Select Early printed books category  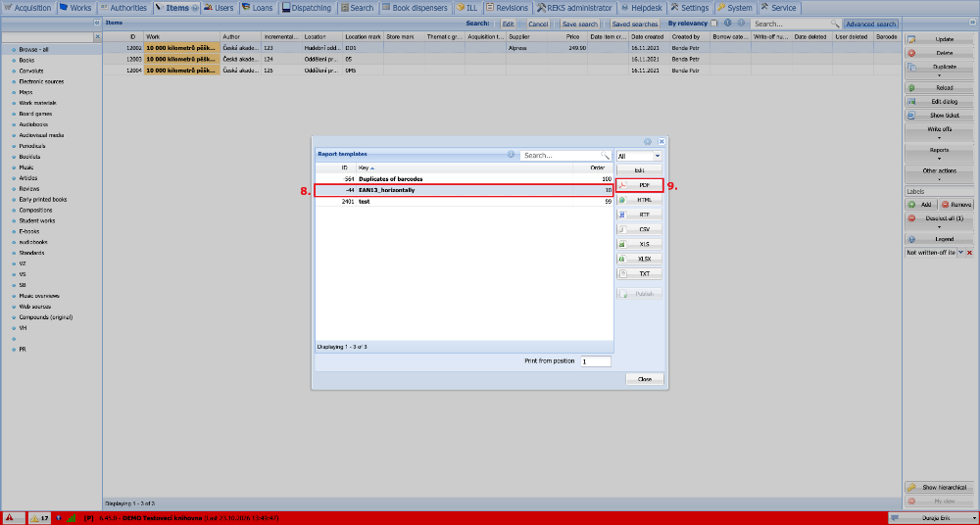(43, 200)
